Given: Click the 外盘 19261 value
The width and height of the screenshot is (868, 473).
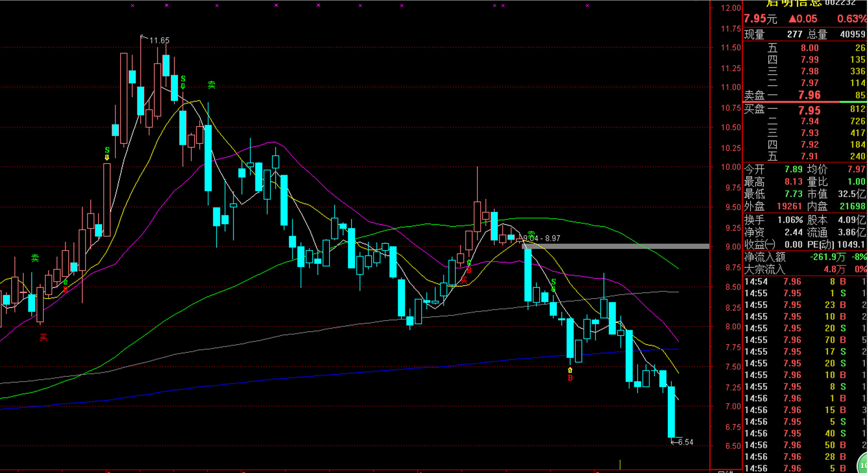Looking at the screenshot, I should pos(789,206).
